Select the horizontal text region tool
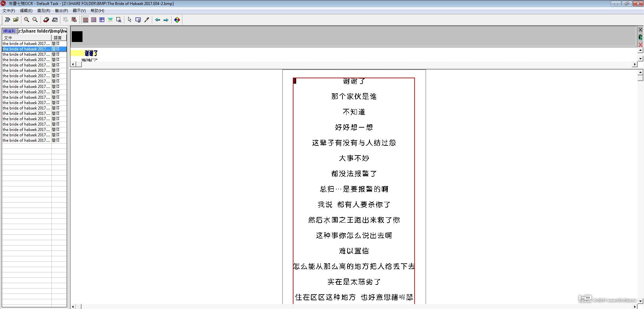This screenshot has width=644, height=309. [x=86, y=20]
